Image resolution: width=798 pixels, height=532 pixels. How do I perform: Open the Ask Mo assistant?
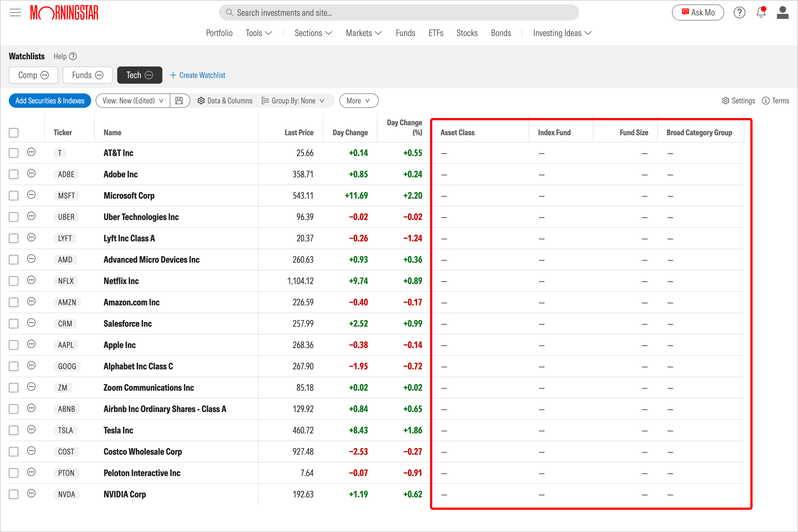pos(698,12)
